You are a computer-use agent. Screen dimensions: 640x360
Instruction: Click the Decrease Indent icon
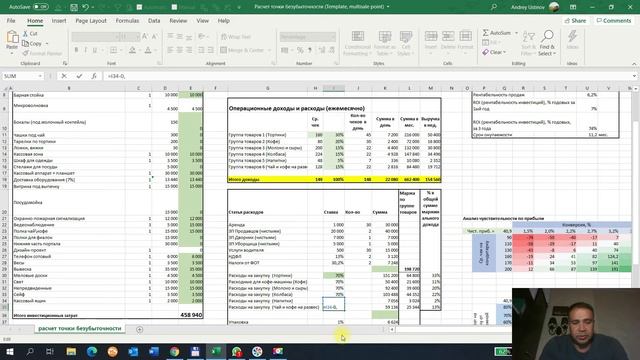[x=201, y=50]
